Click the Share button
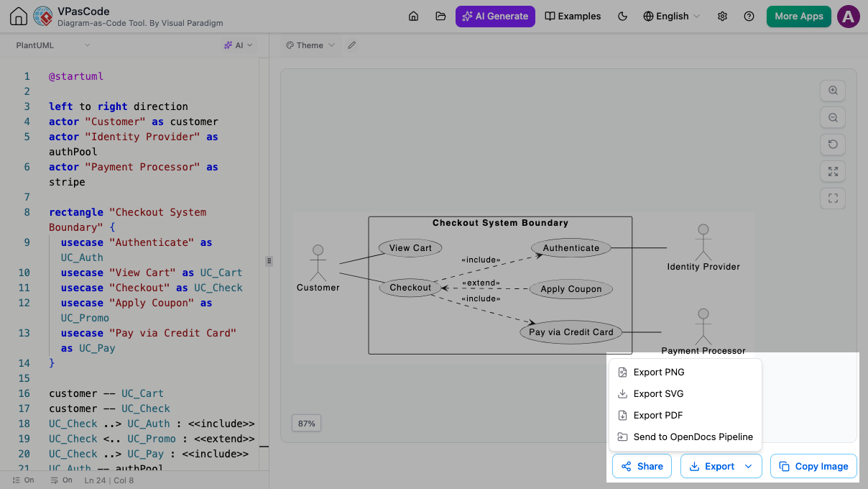This screenshot has width=868, height=489. [x=642, y=466]
